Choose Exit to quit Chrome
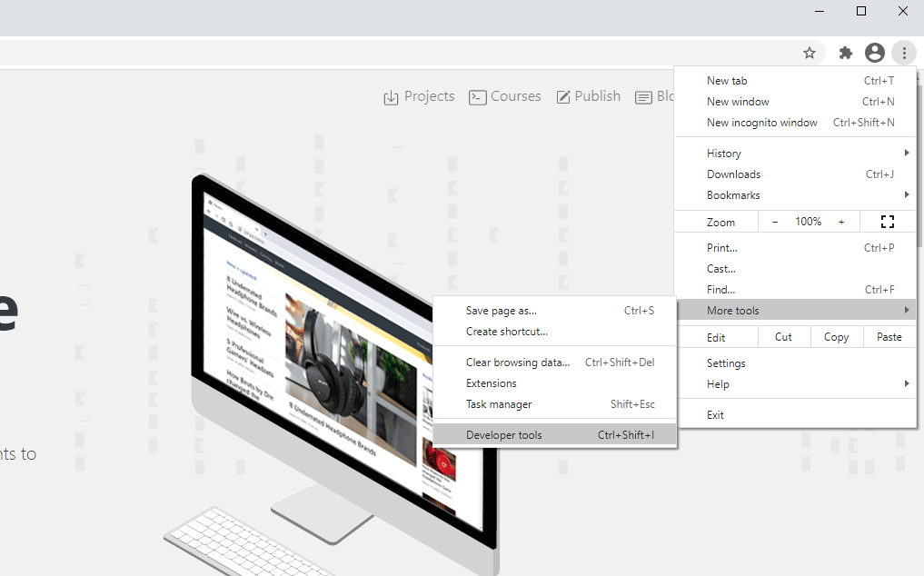The height and width of the screenshot is (576, 924). [796, 415]
